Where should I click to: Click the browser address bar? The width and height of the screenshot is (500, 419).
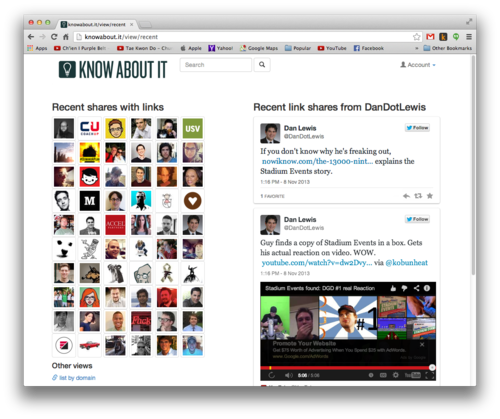(247, 37)
